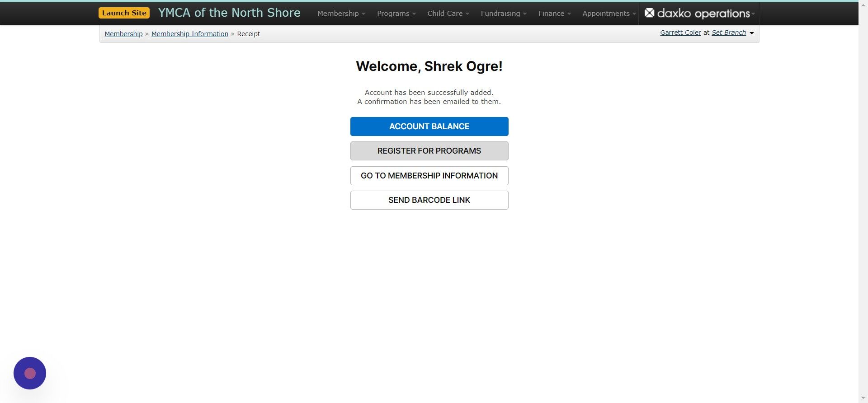Open the Appointments menu

click(x=609, y=14)
